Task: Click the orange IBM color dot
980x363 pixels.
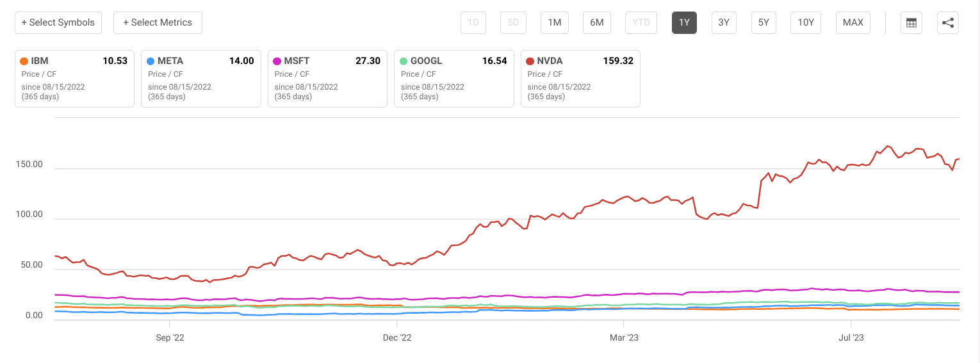Action: point(24,61)
